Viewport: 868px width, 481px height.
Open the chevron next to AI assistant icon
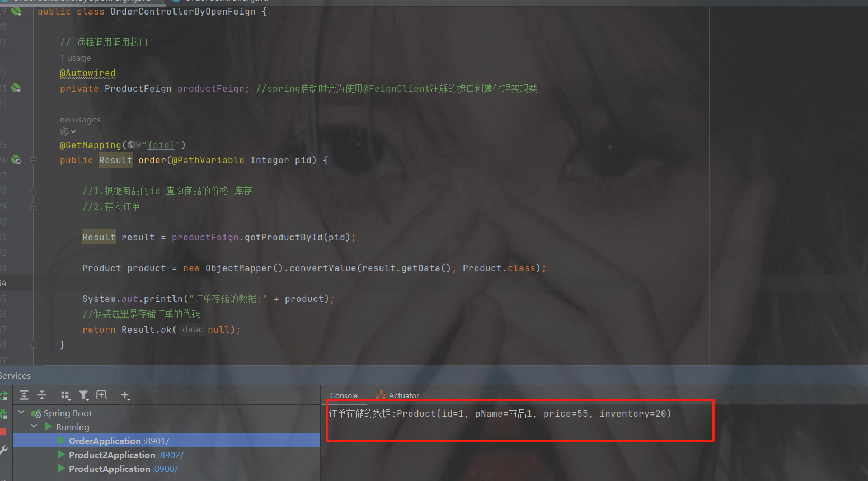pyautogui.click(x=73, y=132)
